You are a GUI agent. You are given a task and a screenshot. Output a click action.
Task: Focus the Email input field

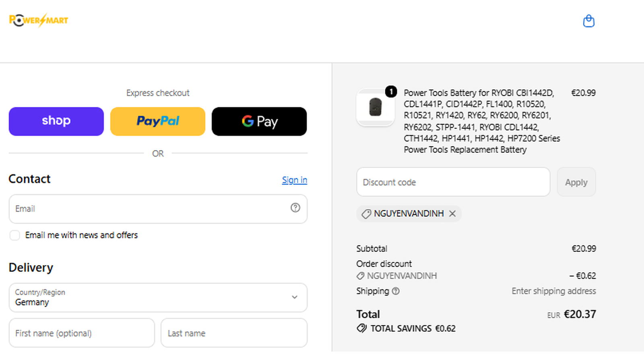click(158, 209)
